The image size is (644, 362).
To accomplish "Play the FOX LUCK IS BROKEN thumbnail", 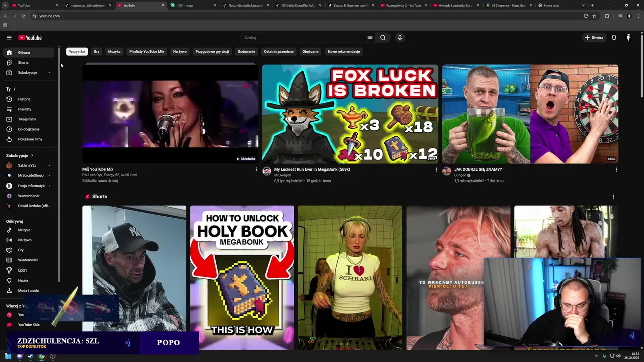I will (x=350, y=114).
